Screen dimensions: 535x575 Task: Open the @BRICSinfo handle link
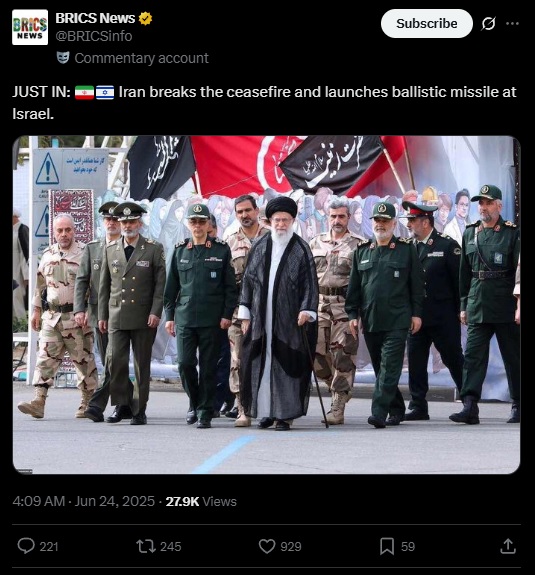[x=94, y=36]
